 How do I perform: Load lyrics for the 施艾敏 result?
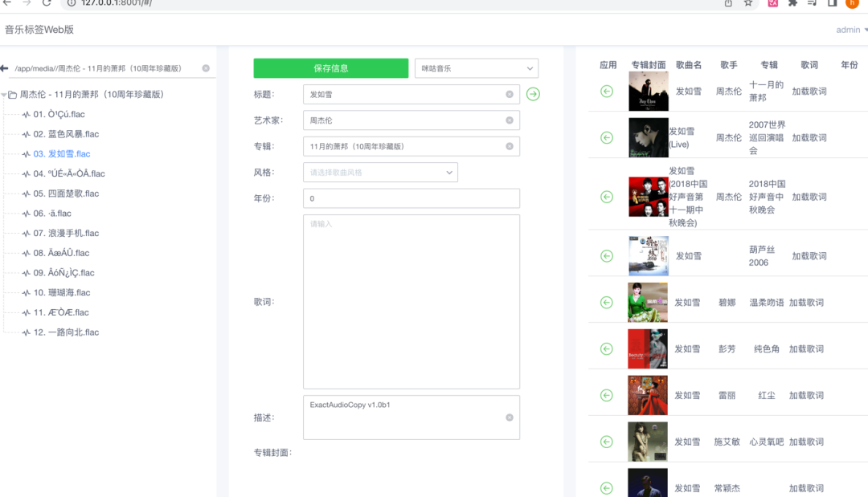click(x=806, y=442)
